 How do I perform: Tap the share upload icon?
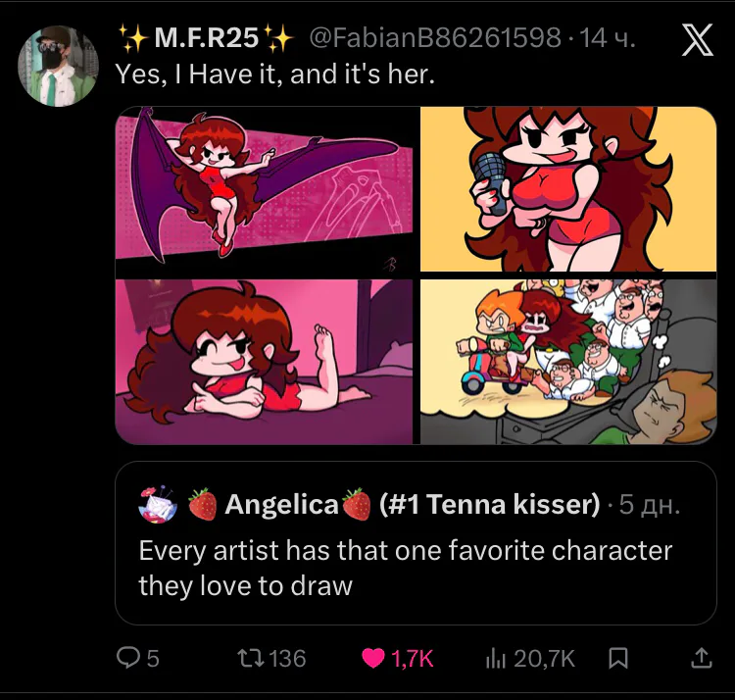pyautogui.click(x=701, y=659)
